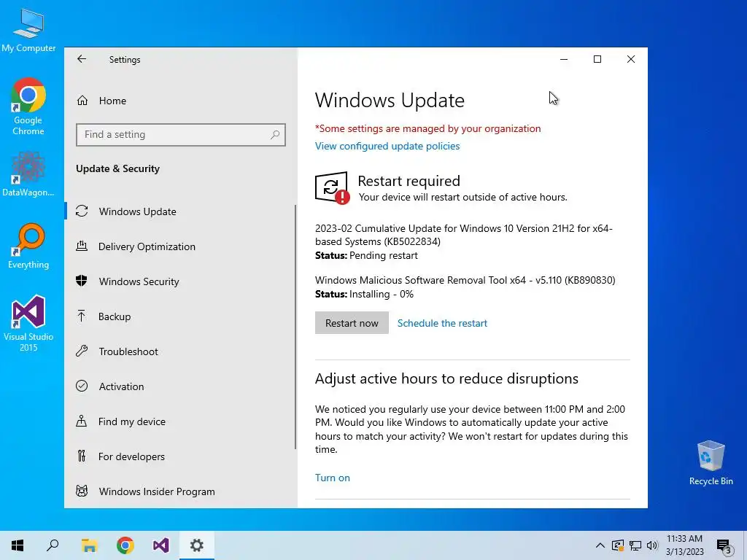Click the Activation checkmark circle icon
The height and width of the screenshot is (560, 747).
point(82,386)
